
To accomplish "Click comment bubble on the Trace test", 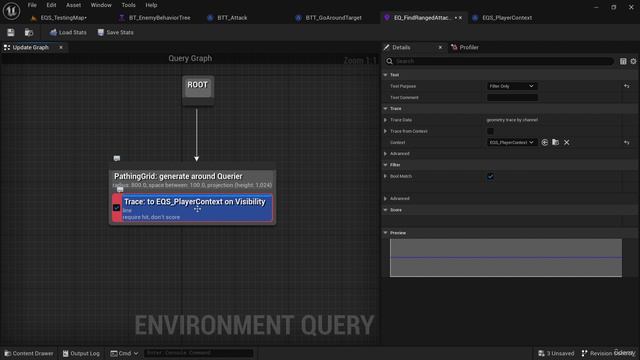I will pyautogui.click(x=120, y=189).
